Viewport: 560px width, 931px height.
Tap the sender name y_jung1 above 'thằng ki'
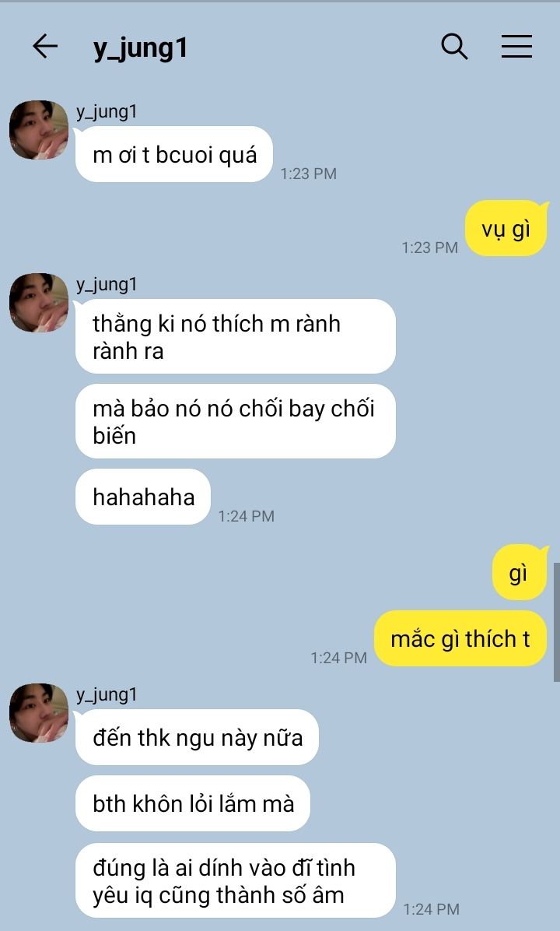107,284
